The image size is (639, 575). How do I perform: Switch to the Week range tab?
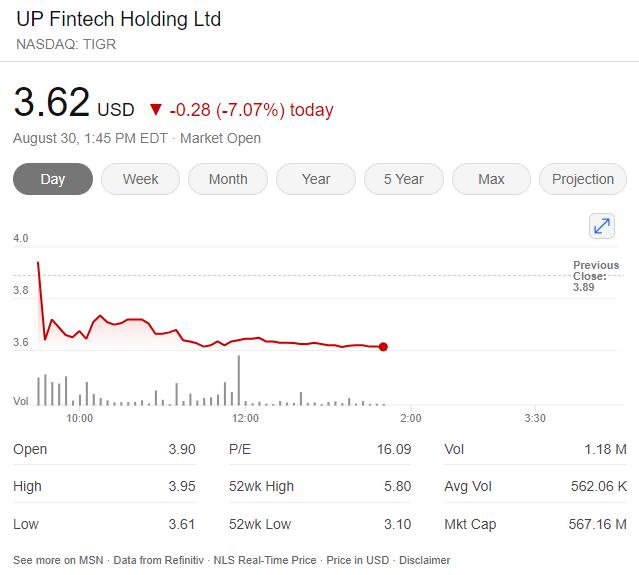[x=140, y=179]
